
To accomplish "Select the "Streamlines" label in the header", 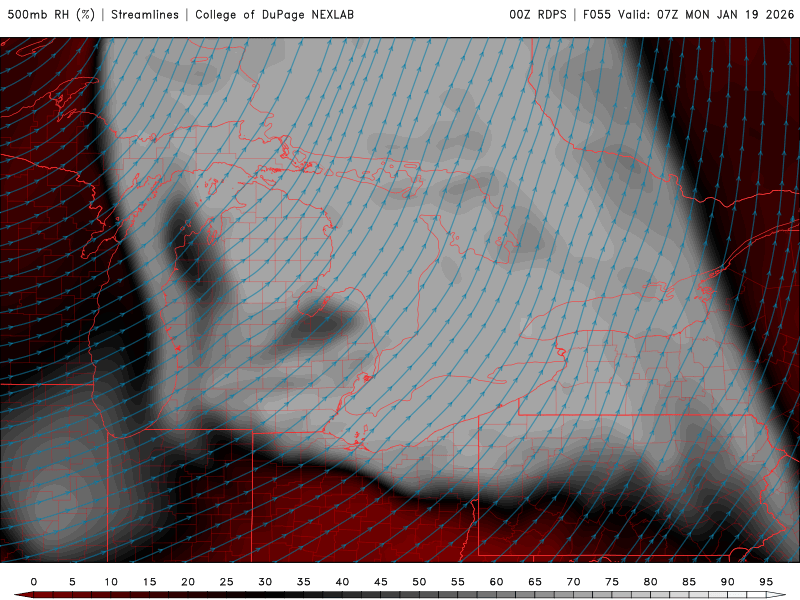I will [145, 15].
